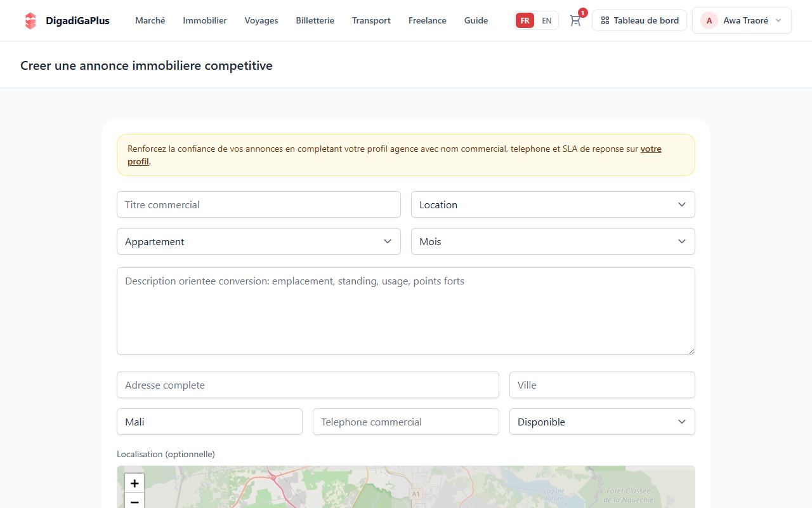This screenshot has height=508, width=812.
Task: Open the shopping cart icon
Action: 575,20
